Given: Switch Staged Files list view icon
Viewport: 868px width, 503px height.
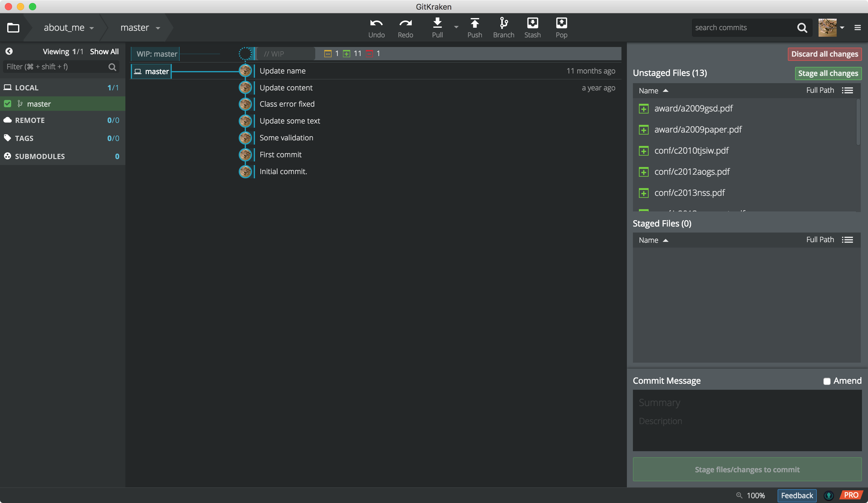Looking at the screenshot, I should [x=847, y=240].
